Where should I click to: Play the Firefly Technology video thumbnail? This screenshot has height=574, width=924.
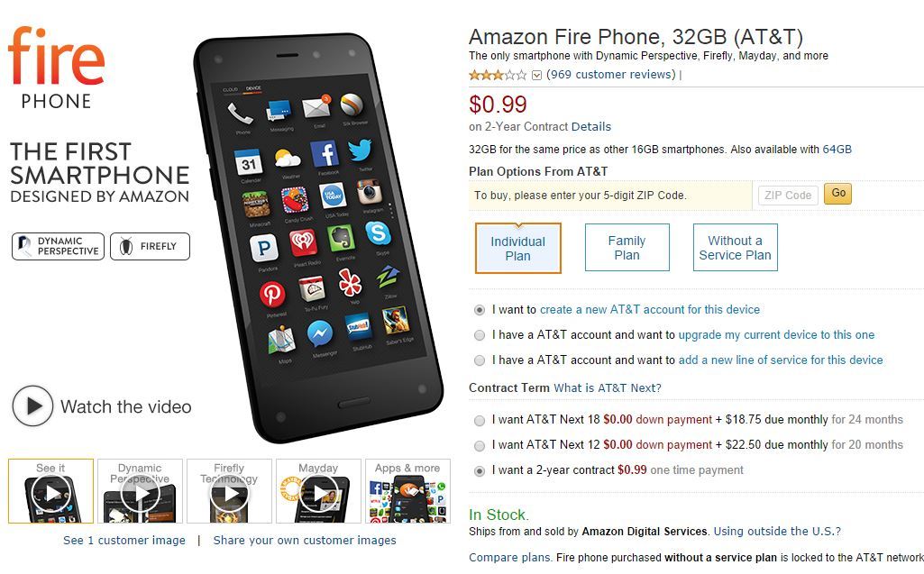click(x=229, y=491)
